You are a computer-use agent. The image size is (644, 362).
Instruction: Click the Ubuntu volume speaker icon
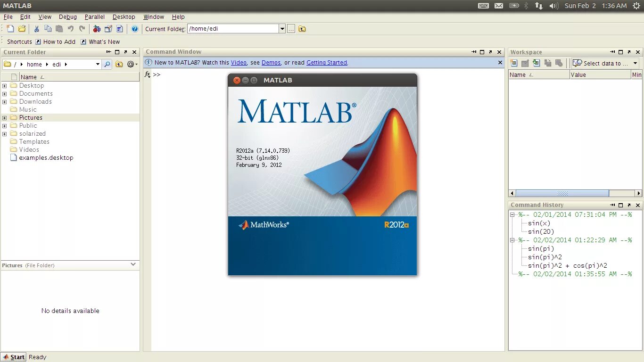[x=554, y=6]
